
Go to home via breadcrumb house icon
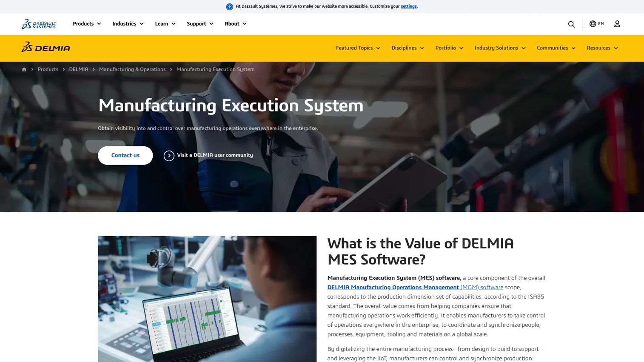point(24,69)
